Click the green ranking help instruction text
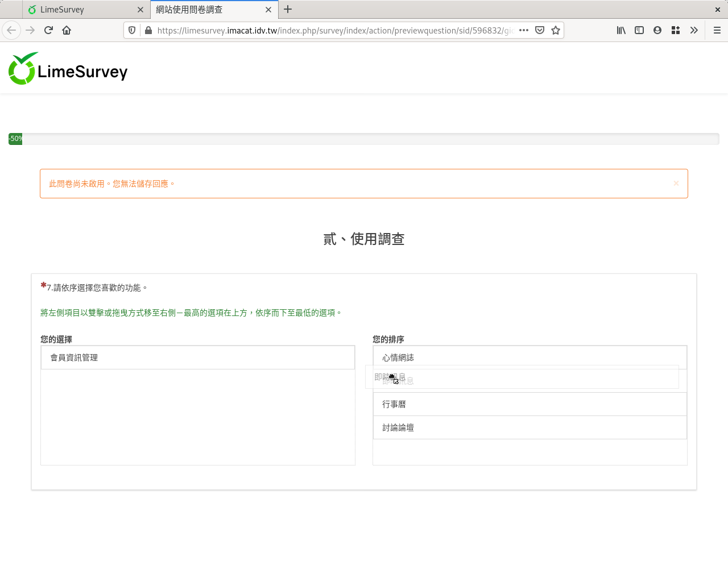The image size is (728, 582). pos(191,313)
